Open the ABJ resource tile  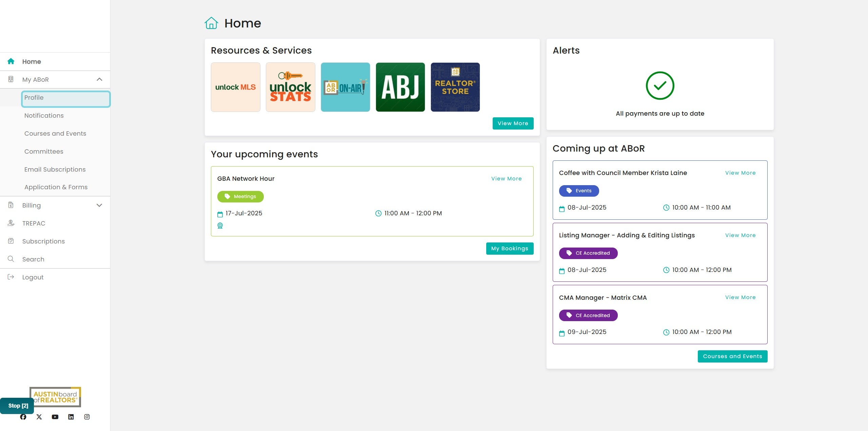[400, 87]
